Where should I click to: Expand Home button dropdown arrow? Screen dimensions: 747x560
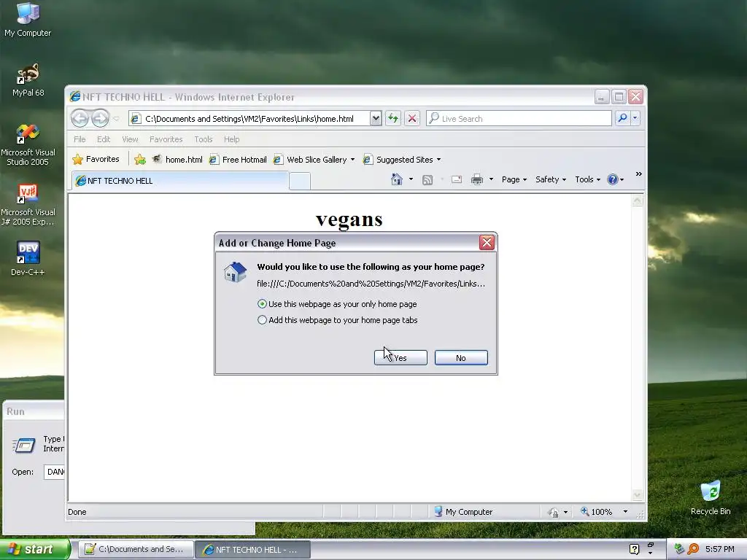(411, 179)
